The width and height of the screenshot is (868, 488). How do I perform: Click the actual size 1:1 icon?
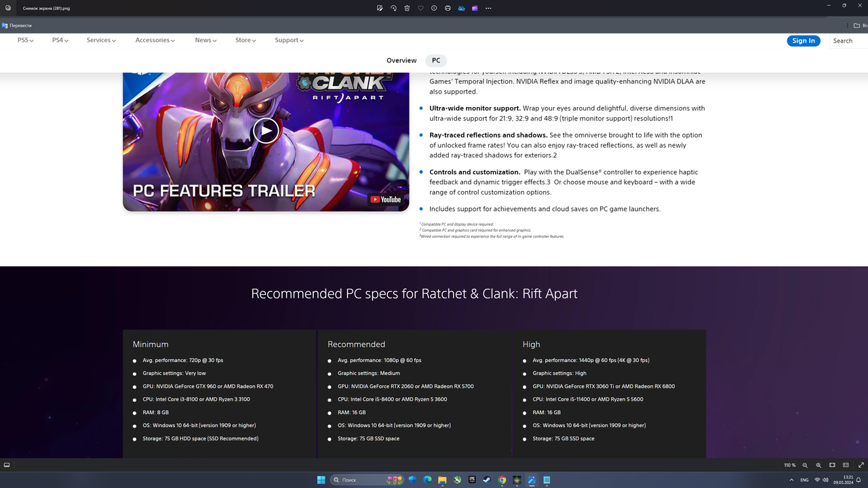[846, 466]
